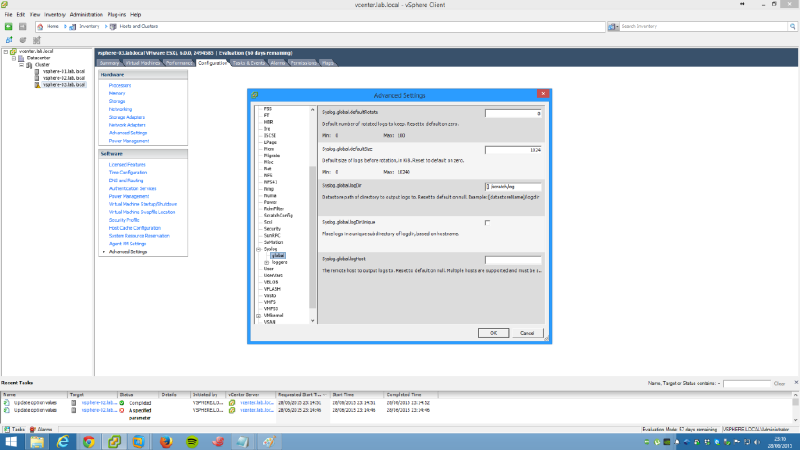800x450 pixels.
Task: Collapse the Syslog tree node
Action: coord(258,249)
